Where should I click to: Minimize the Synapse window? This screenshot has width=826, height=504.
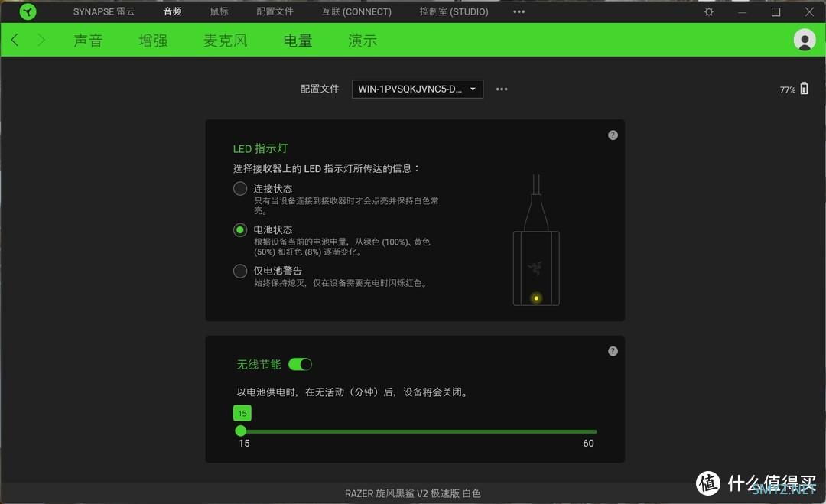pos(742,11)
